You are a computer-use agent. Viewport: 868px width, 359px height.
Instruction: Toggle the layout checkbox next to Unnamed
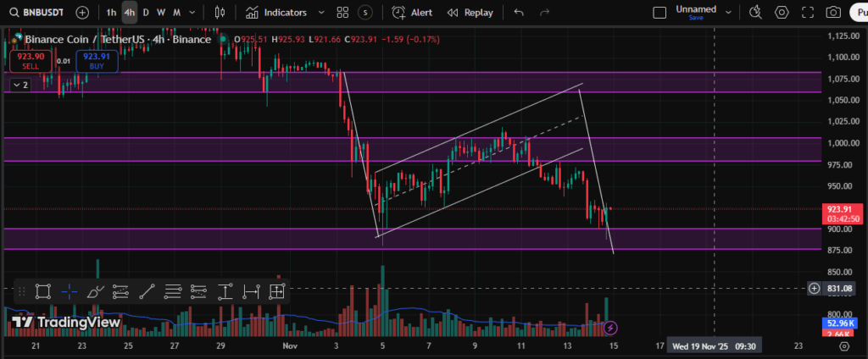click(x=660, y=13)
